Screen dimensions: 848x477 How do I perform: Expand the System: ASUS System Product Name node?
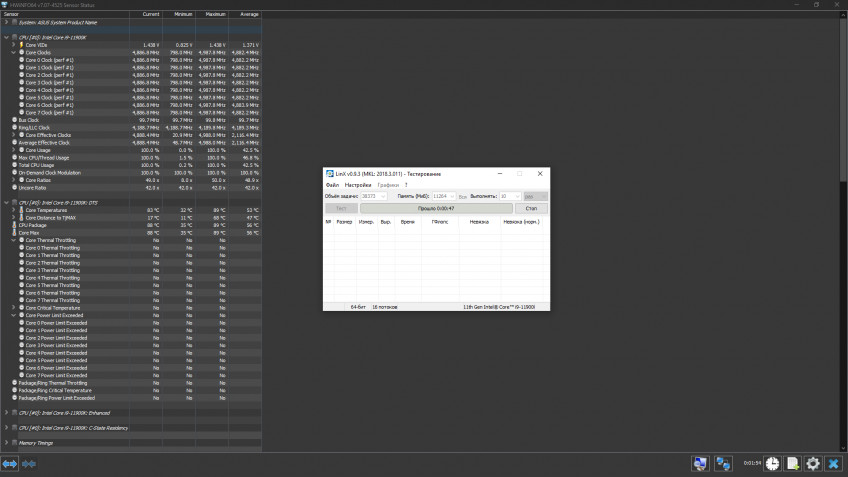(x=6, y=22)
